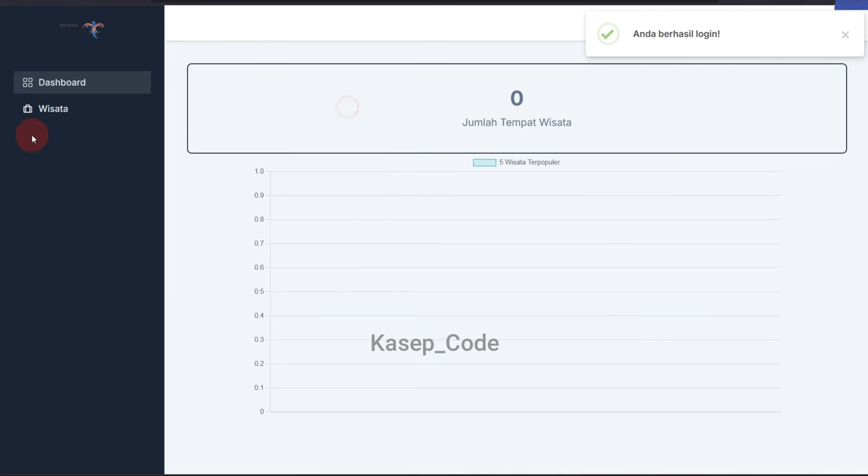Viewport: 868px width, 476px height.
Task: Click the 'Jumlah Tempat Wisata' label
Action: [517, 122]
